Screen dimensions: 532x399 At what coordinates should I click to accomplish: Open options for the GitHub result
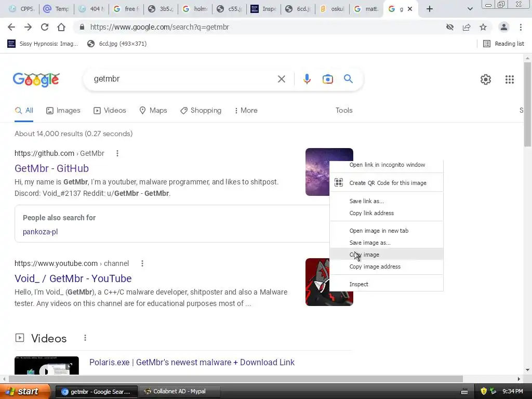point(117,153)
